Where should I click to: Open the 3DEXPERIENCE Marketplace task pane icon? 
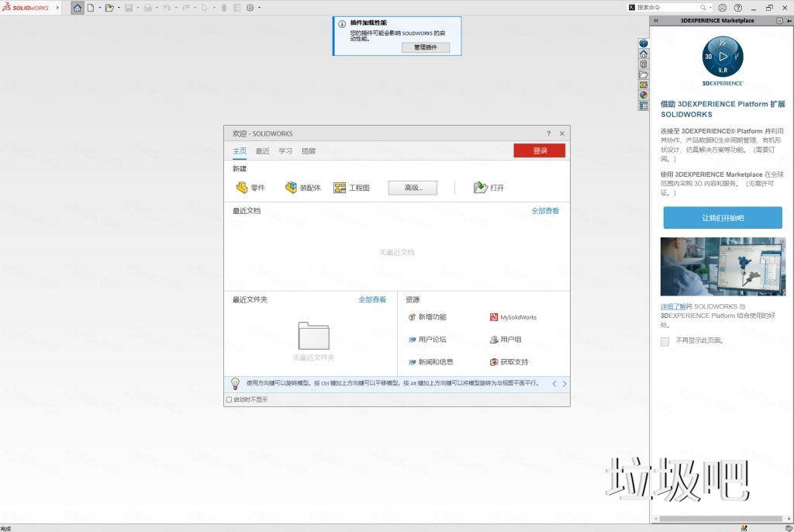click(x=644, y=43)
